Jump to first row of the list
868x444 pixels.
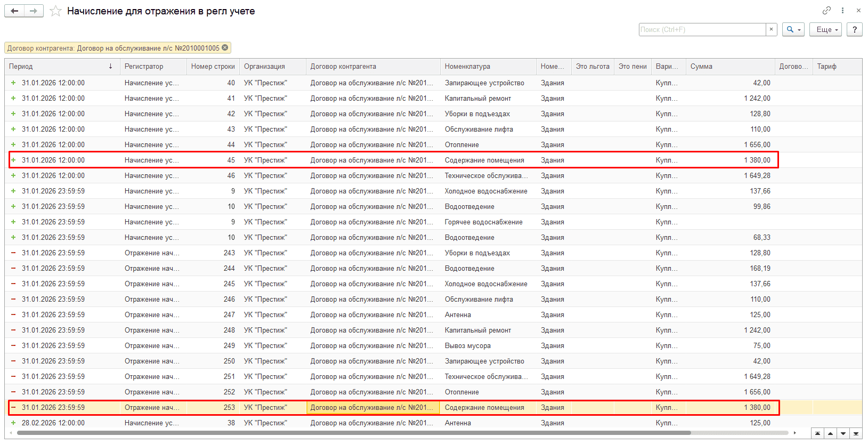(818, 434)
